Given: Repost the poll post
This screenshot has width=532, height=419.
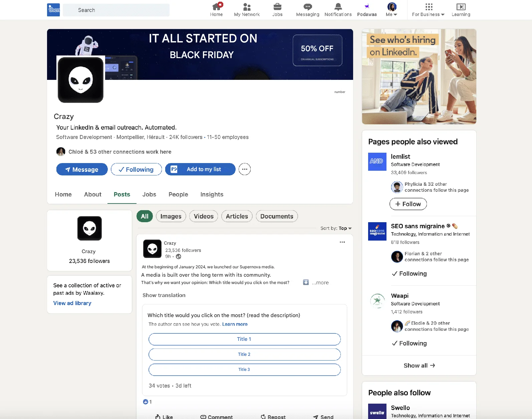Looking at the screenshot, I should (273, 417).
